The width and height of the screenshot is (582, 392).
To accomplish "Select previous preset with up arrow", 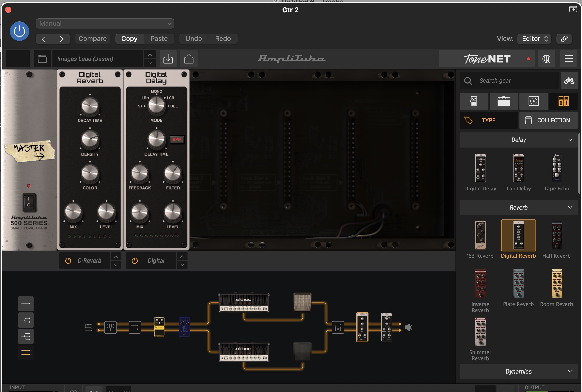I will click(x=150, y=55).
